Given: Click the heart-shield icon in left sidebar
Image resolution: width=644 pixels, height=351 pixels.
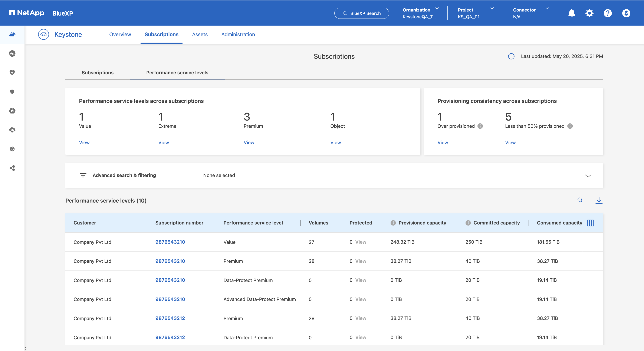Looking at the screenshot, I should pyautogui.click(x=12, y=72).
